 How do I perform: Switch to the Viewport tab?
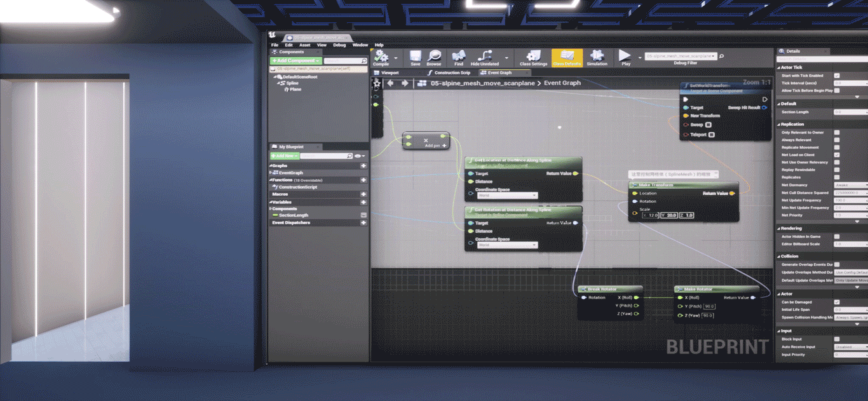coord(390,73)
